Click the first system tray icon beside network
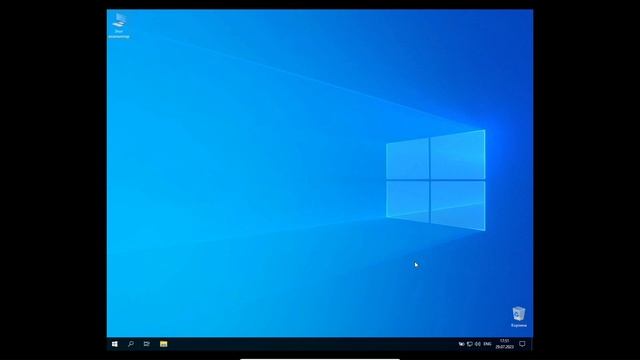 pos(462,344)
